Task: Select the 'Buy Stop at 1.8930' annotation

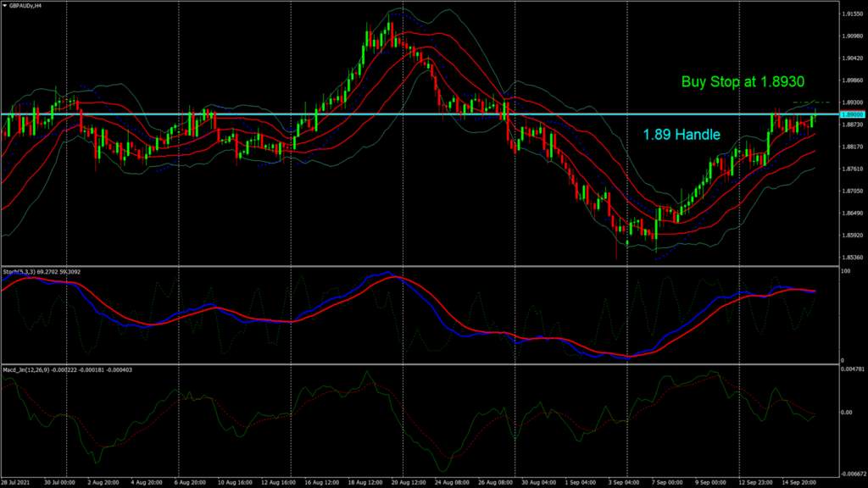Action: [x=743, y=82]
